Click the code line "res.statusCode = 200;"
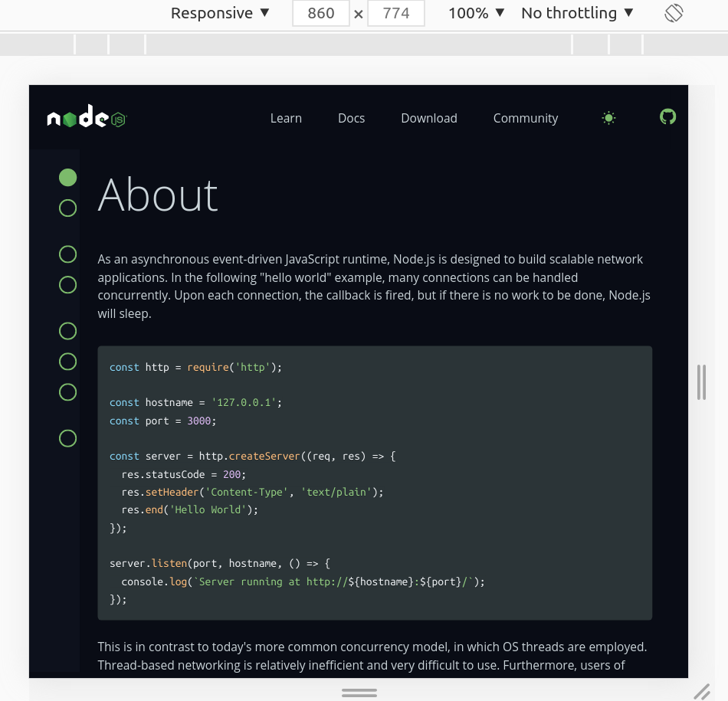Screen dimensions: 728x701 (x=183, y=474)
